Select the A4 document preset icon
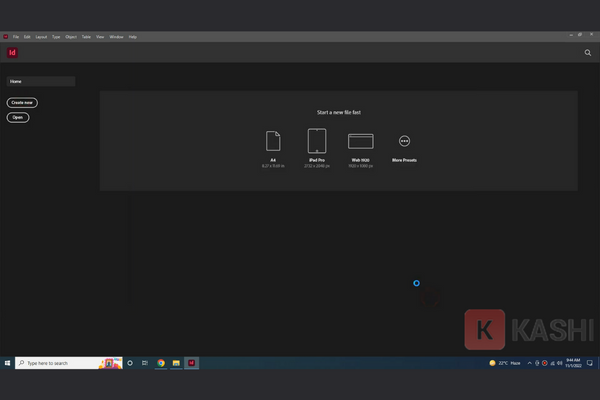 click(273, 141)
